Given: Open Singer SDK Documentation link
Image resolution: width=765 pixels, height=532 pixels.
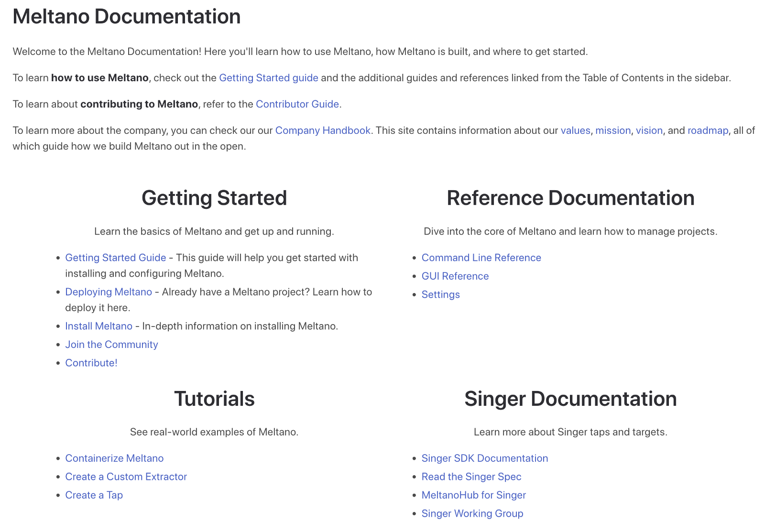Looking at the screenshot, I should point(485,458).
